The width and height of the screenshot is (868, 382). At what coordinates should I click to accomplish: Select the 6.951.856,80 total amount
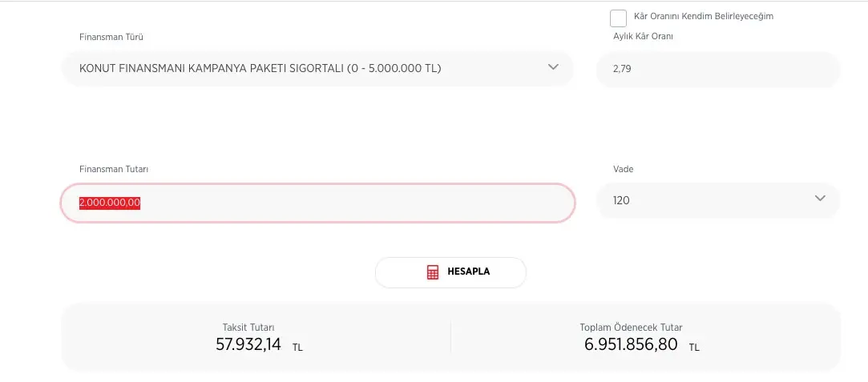tap(631, 345)
